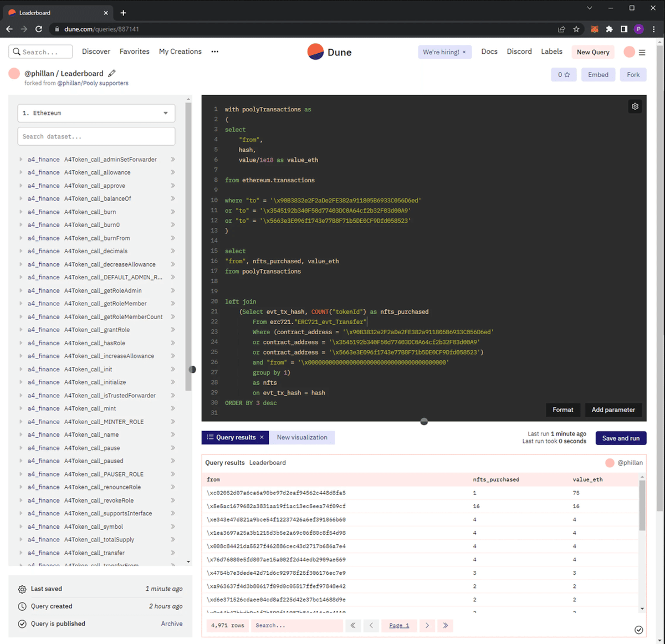Archive the query
This screenshot has height=644, width=665.
(172, 623)
